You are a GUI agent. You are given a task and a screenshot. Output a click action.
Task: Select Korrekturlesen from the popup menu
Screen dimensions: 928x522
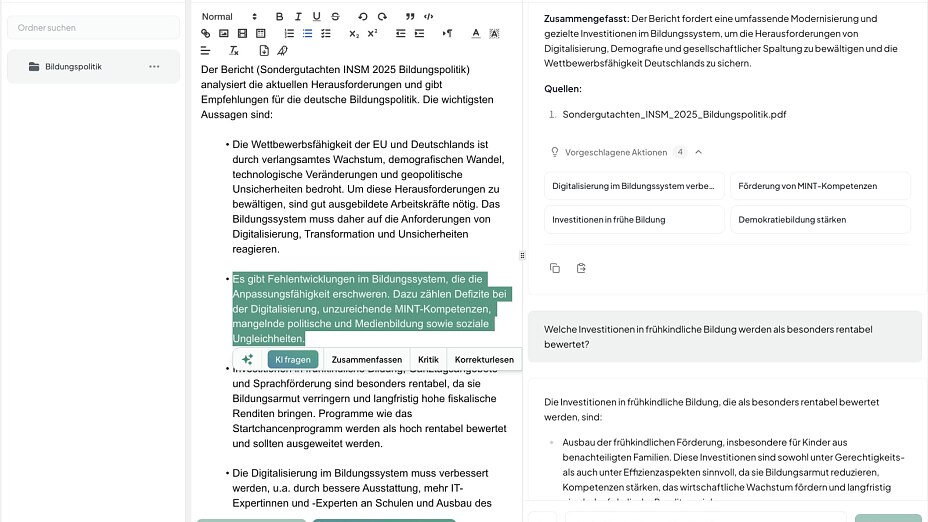pos(484,359)
